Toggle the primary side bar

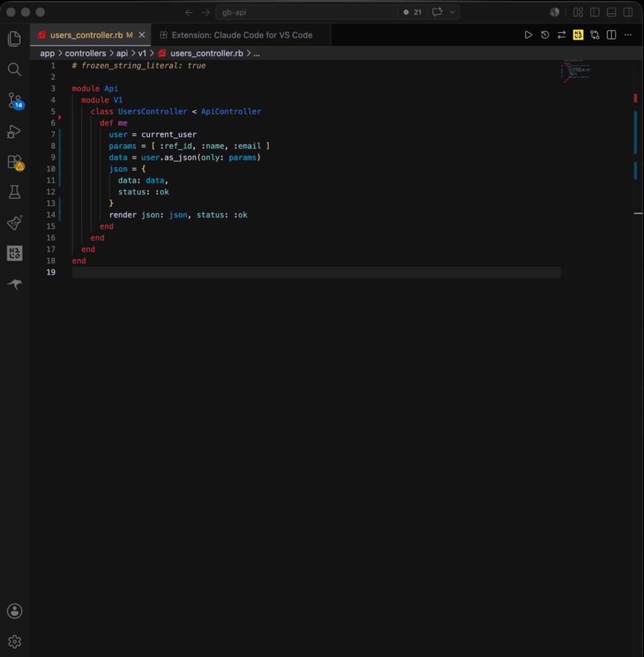click(595, 12)
